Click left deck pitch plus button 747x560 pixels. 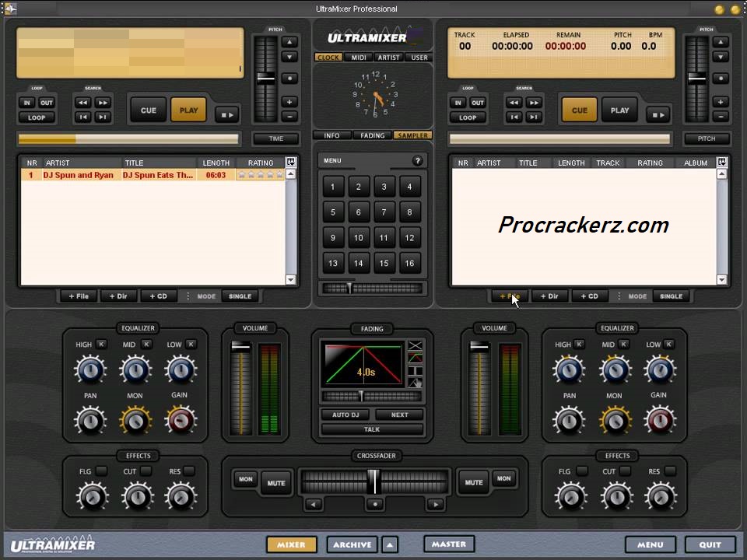tap(289, 101)
